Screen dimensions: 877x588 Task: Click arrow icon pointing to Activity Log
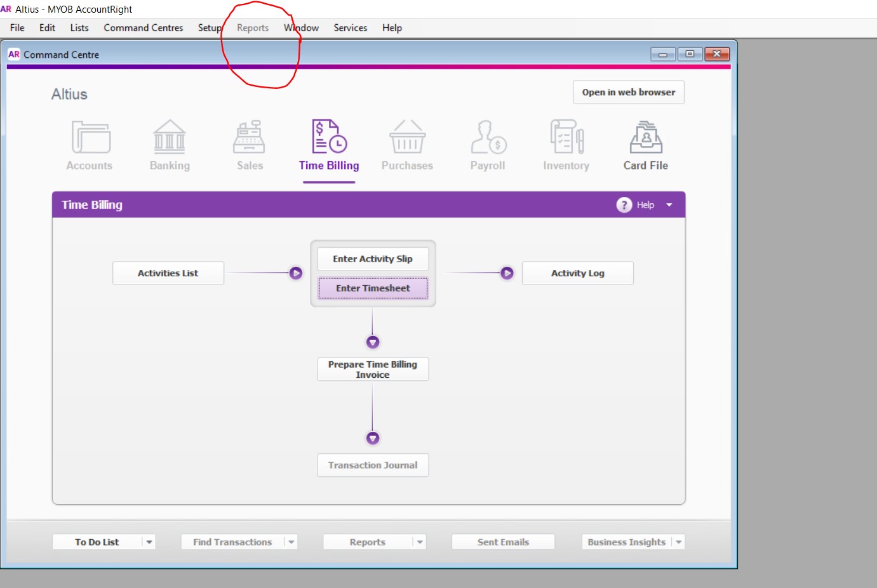point(507,273)
